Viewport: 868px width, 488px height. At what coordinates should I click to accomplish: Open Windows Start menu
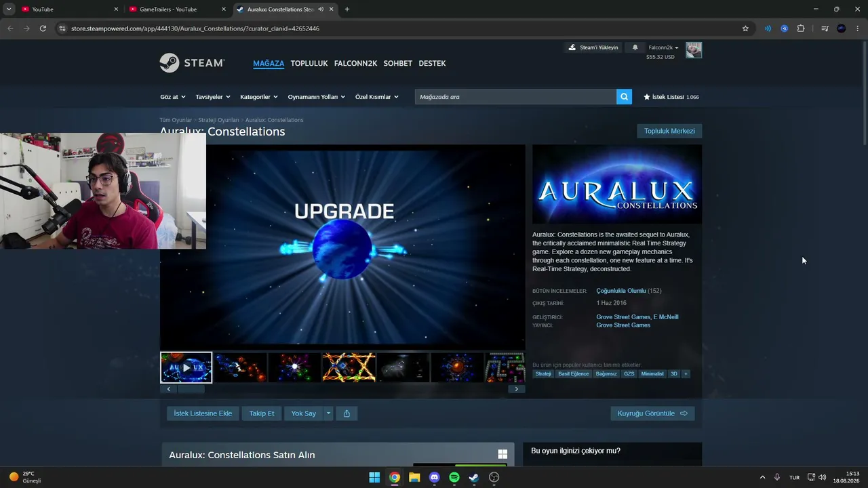coord(374,477)
